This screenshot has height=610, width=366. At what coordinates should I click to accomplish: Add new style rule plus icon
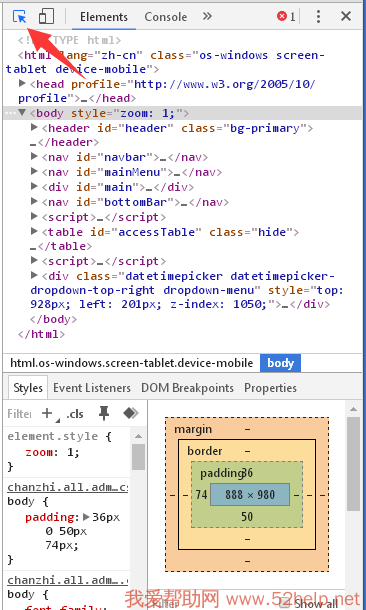point(47,413)
